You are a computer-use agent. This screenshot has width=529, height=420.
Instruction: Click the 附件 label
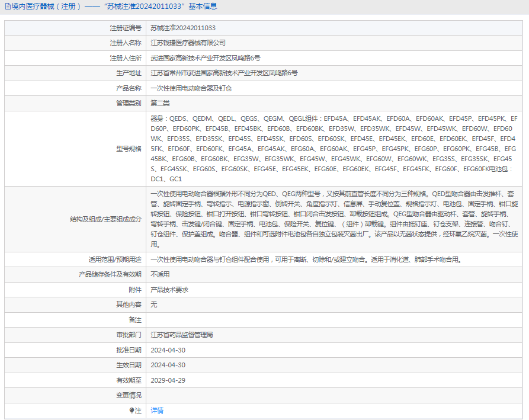[135, 290]
